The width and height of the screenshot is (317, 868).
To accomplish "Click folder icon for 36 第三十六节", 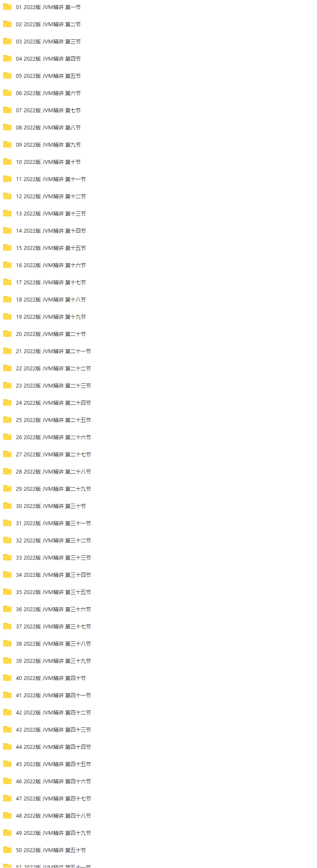I will 7,609.
